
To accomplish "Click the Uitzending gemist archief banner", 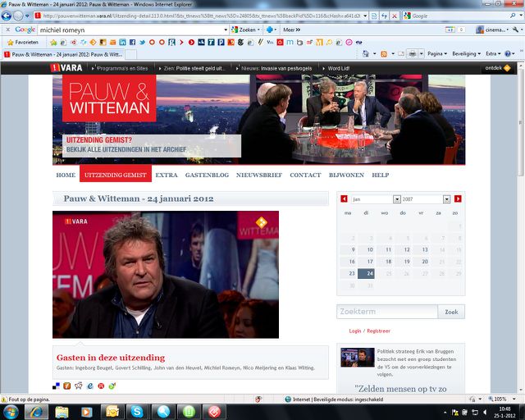I will click(x=151, y=146).
